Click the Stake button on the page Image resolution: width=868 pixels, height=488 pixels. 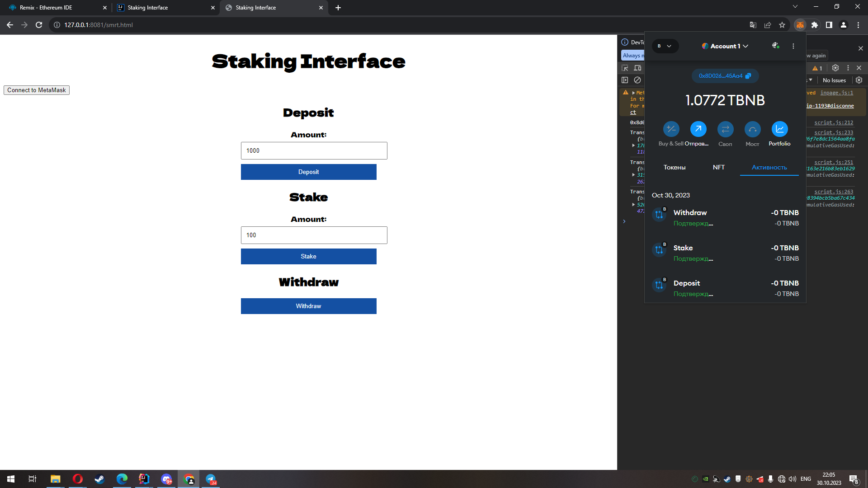(309, 256)
